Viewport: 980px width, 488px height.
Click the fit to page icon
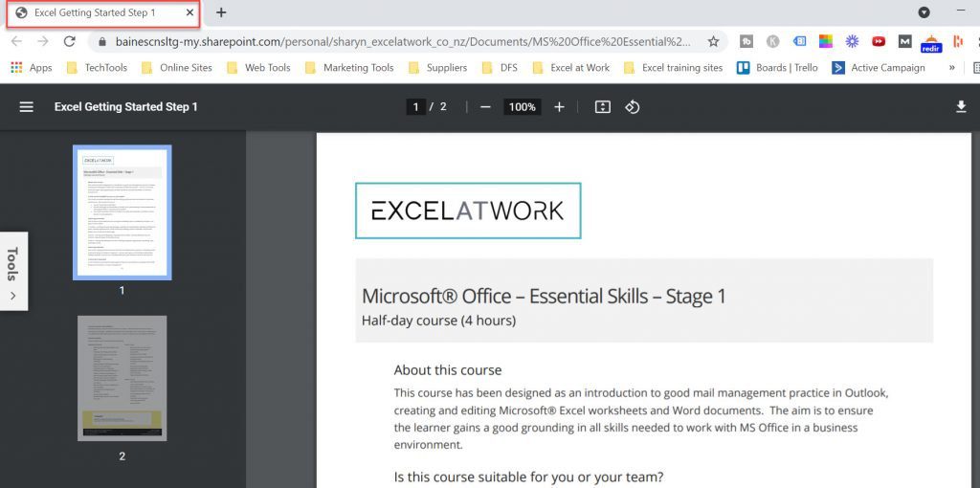(603, 107)
